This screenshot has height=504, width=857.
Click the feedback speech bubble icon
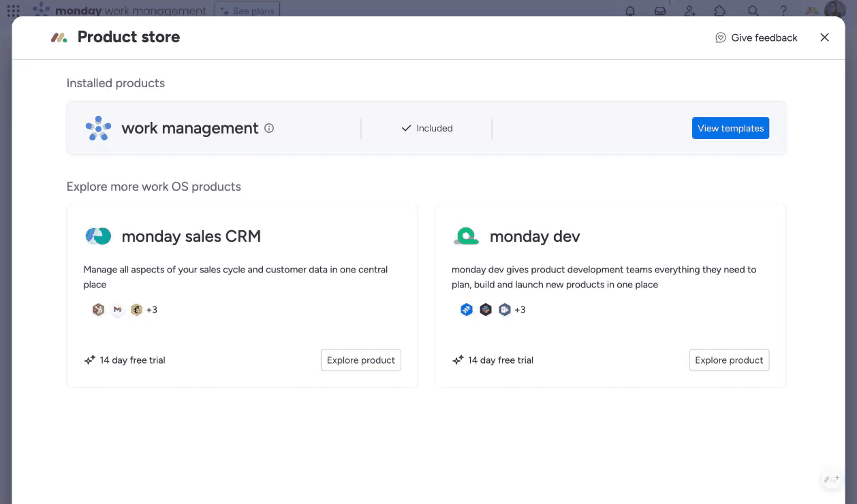tap(721, 37)
